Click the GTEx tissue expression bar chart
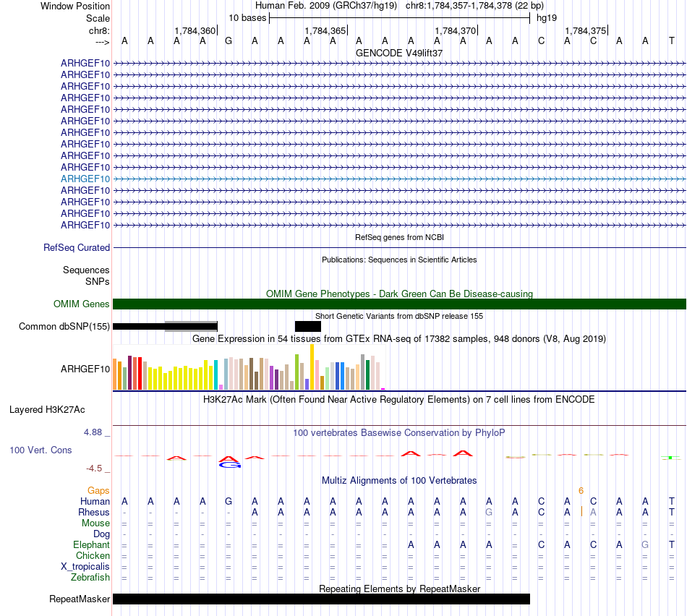The image size is (687, 616). coord(249,367)
